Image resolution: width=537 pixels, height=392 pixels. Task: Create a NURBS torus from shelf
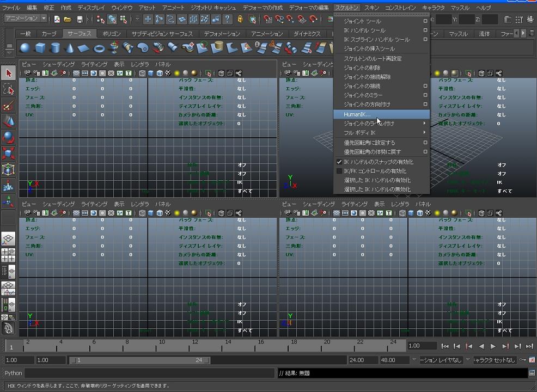(x=99, y=48)
